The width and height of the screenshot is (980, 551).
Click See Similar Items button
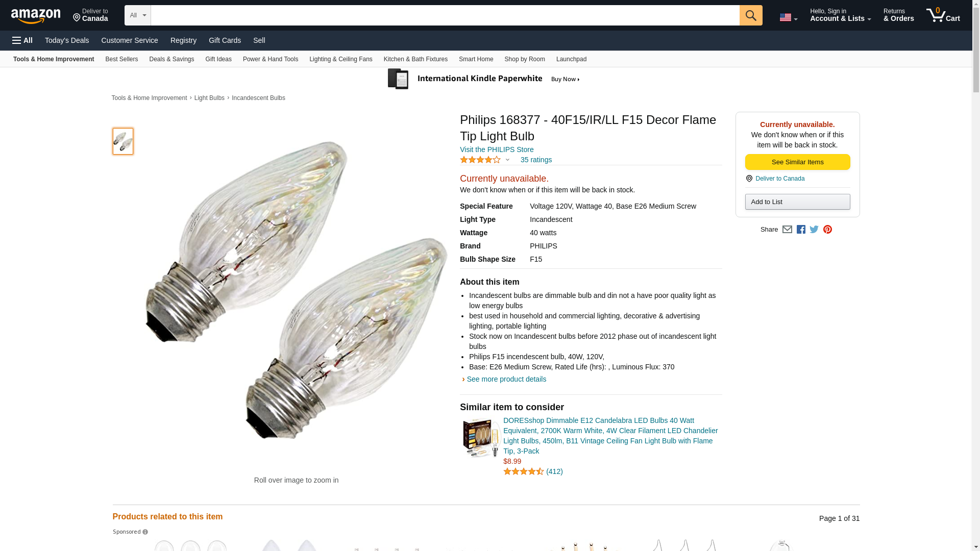point(797,162)
